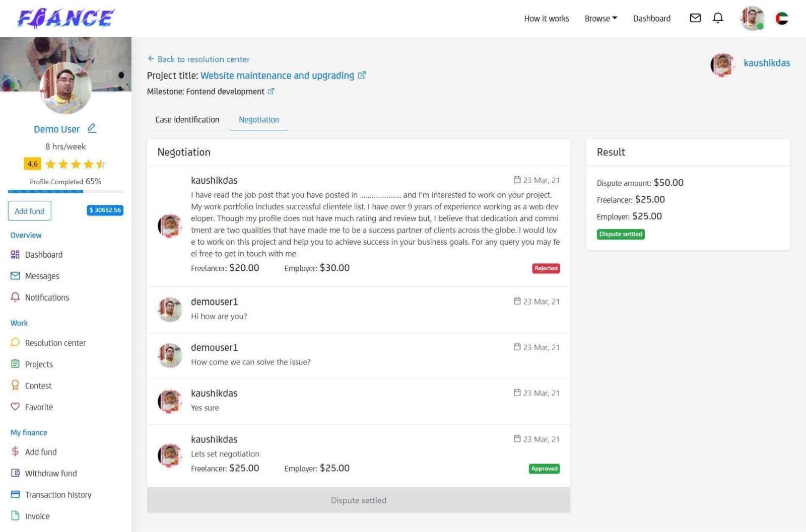Click the 'Yes sure' message from kaushikdas
This screenshot has height=532, width=806.
pyautogui.click(x=205, y=408)
